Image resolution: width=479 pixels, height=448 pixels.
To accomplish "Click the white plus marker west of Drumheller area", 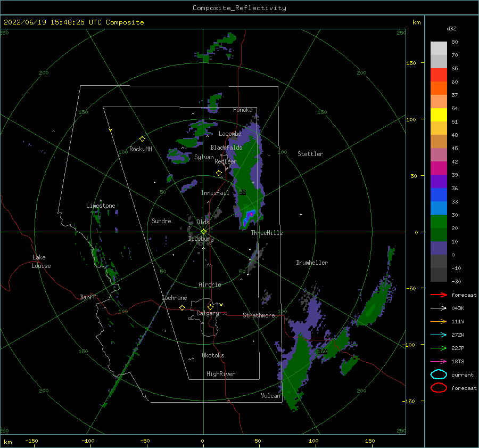I will tap(301, 214).
